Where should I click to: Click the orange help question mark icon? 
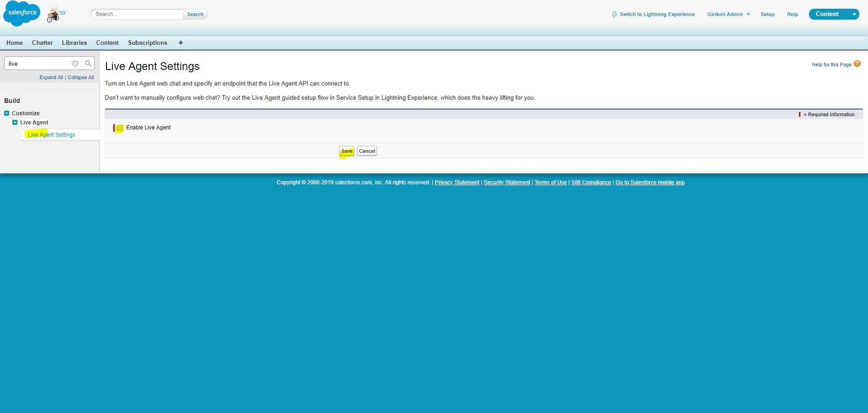tap(857, 64)
